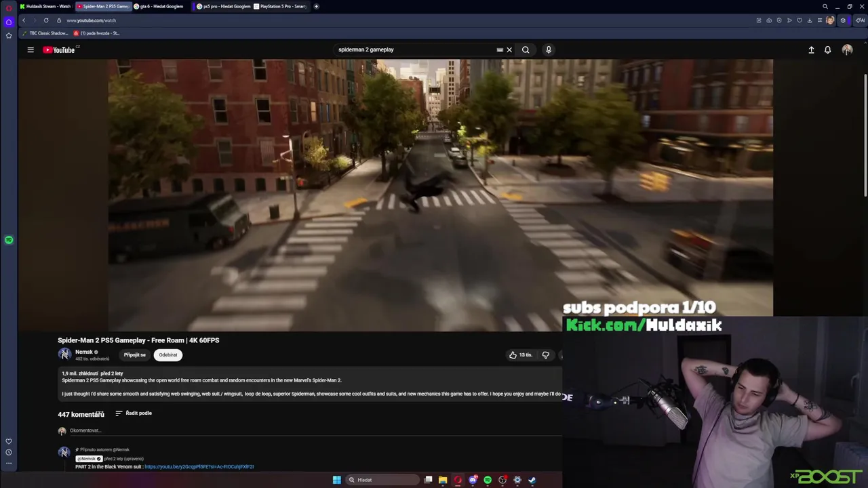Click Windows taskbar Hledat search box
The width and height of the screenshot is (868, 488).
381,480
